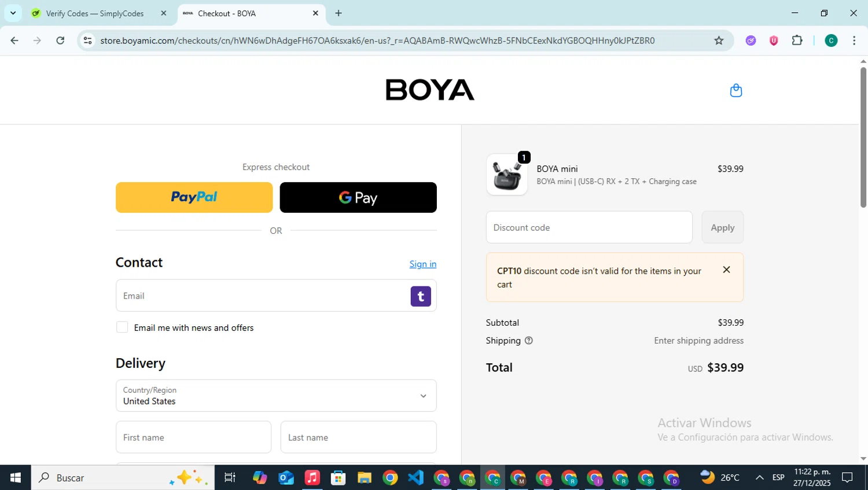The image size is (868, 490).
Task: Show hidden system tray icons chevron
Action: tap(759, 477)
